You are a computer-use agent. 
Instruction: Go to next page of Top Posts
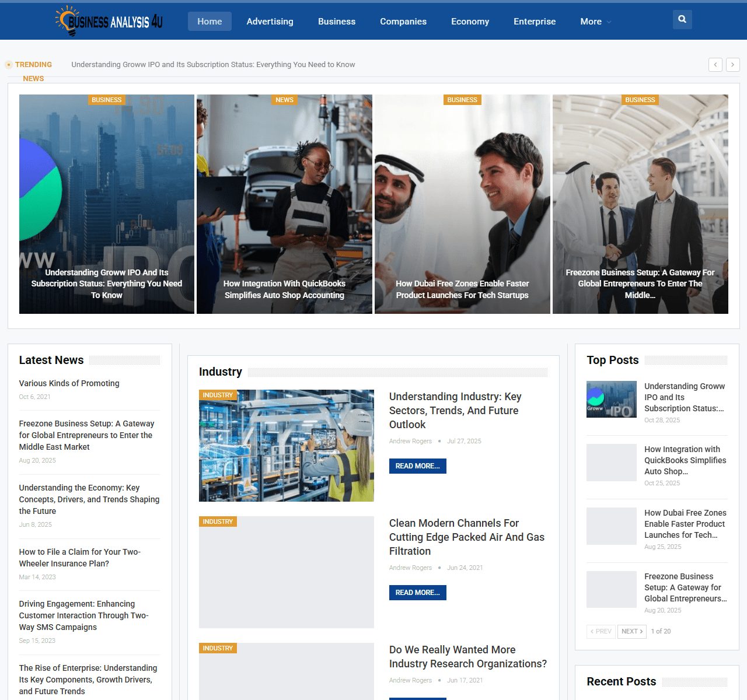click(631, 631)
